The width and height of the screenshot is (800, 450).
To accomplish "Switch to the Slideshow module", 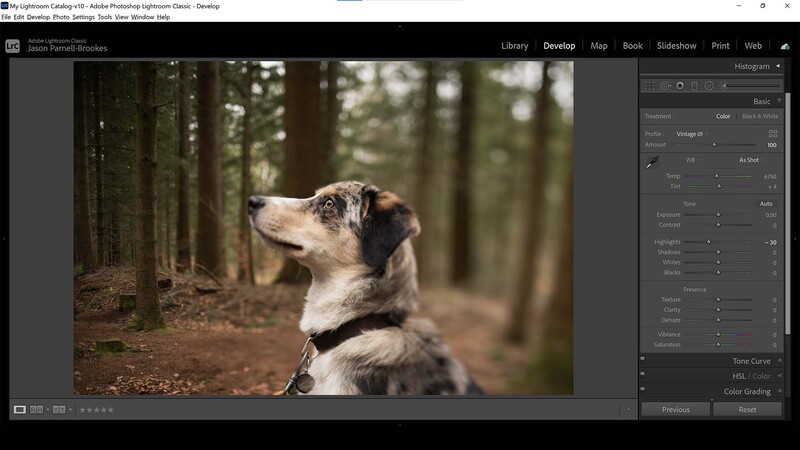I will [x=677, y=46].
